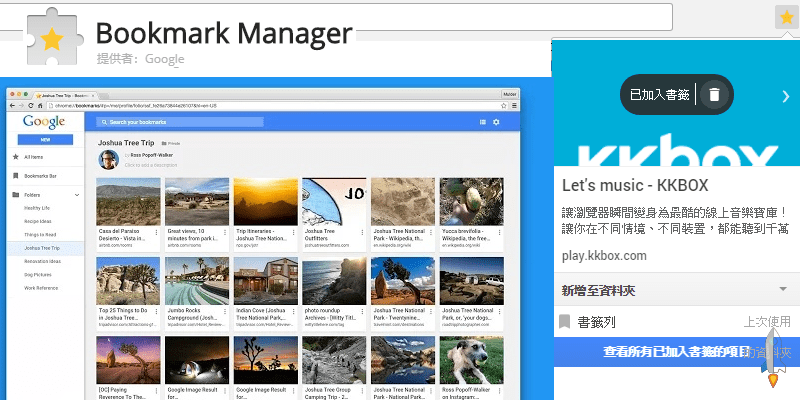This screenshot has width=800, height=400.
Task: Open settings gear in the bookmark manager
Action: tap(496, 122)
